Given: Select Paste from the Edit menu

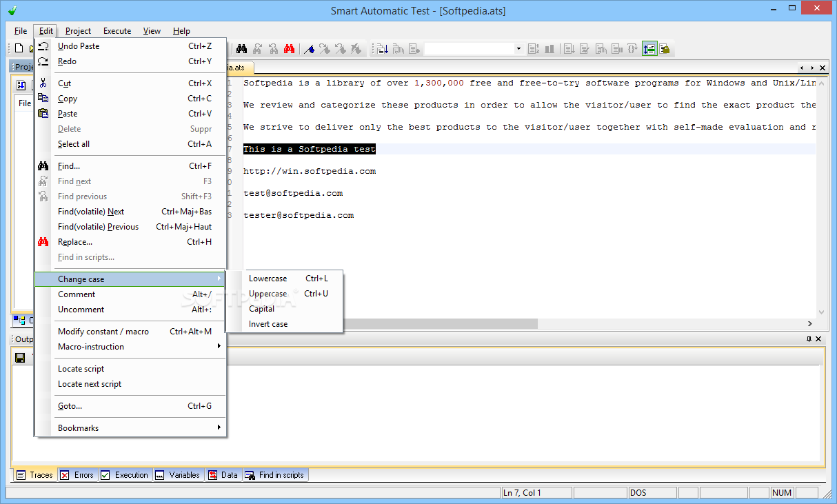Looking at the screenshot, I should tap(131, 114).
